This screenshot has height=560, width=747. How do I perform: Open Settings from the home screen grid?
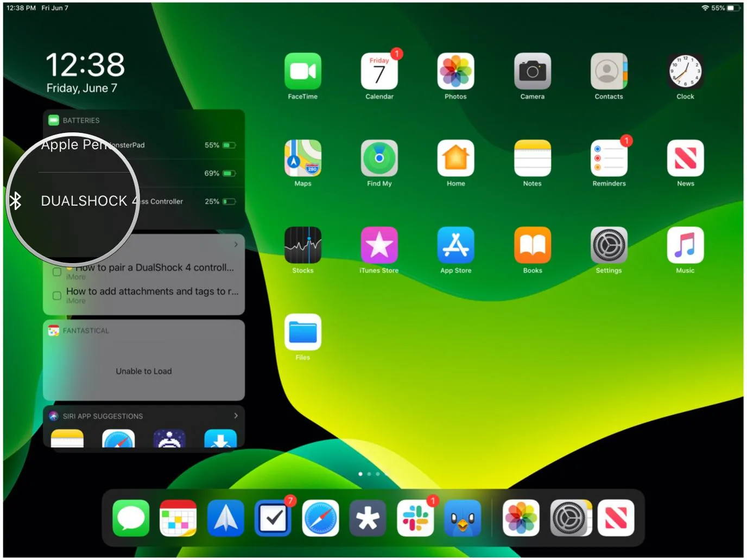609,245
